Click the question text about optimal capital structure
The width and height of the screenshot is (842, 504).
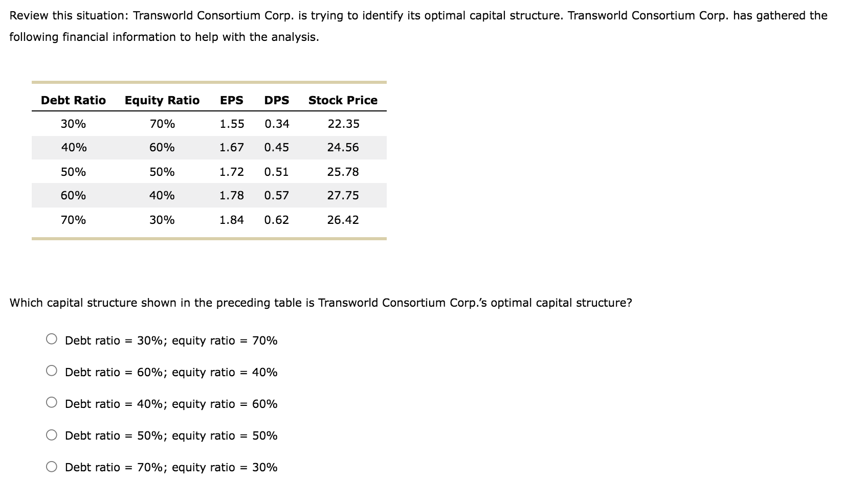tap(321, 302)
